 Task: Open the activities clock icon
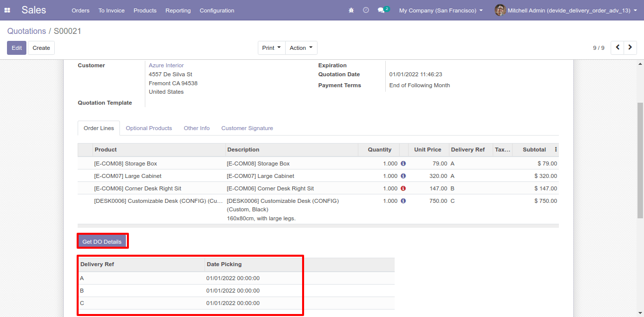coord(366,10)
